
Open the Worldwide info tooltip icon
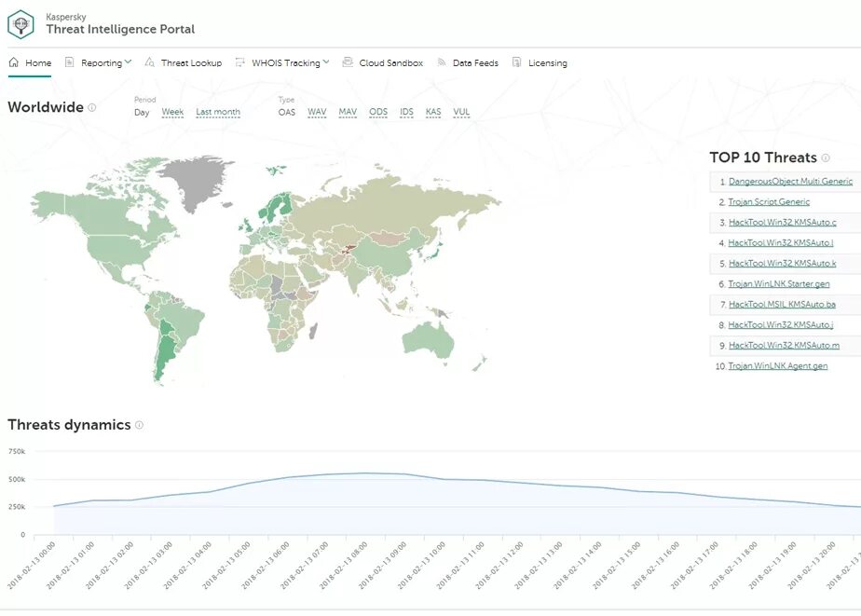pyautogui.click(x=90, y=105)
